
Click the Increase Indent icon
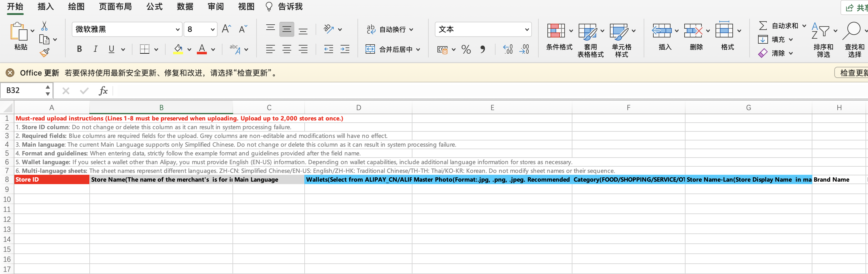point(345,50)
